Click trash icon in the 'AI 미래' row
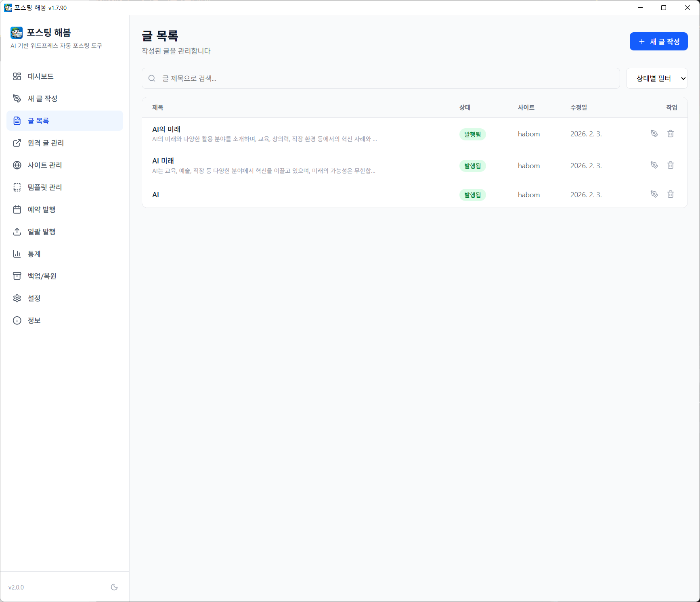The image size is (700, 602). click(x=670, y=165)
